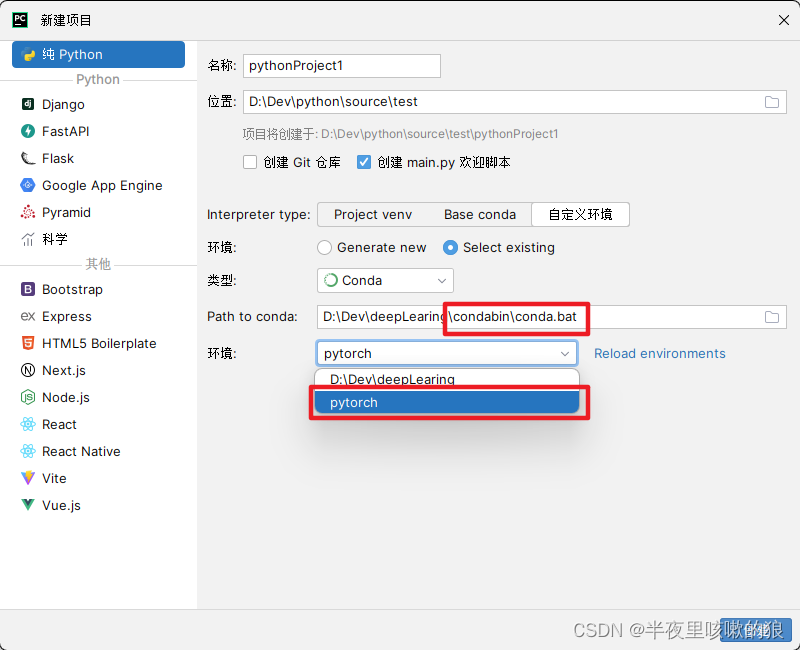
Task: Select Node.js project type label
Action: coord(66,397)
